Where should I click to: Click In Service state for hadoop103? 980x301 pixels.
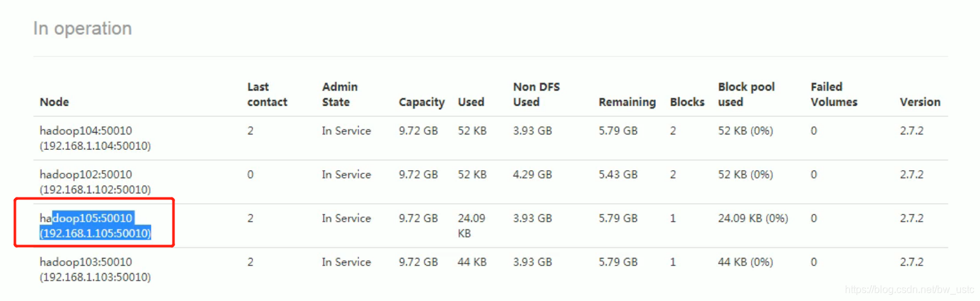[346, 262]
